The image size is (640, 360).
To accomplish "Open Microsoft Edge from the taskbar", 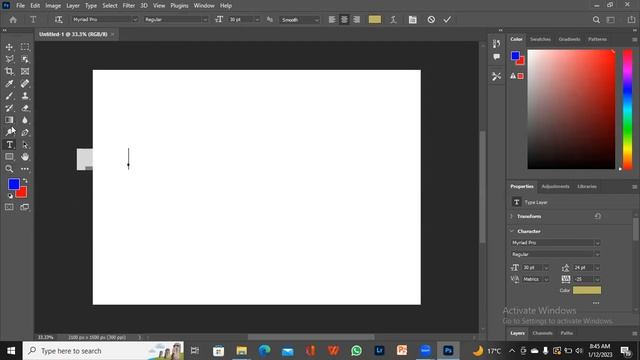I will click(x=264, y=351).
